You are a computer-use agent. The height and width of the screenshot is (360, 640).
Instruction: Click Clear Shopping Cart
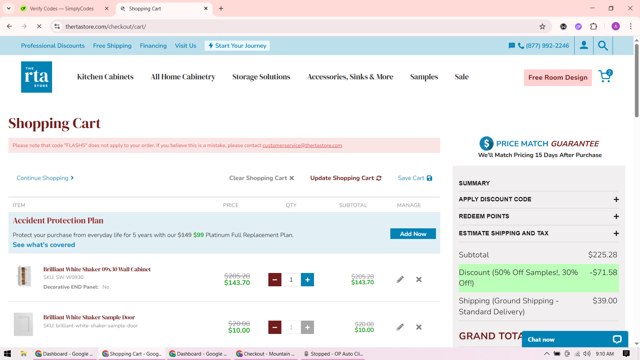[262, 178]
